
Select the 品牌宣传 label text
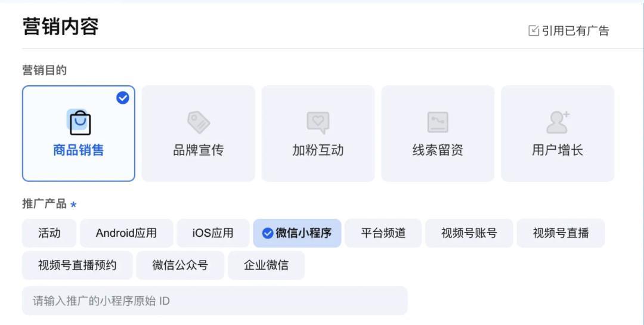[199, 150]
